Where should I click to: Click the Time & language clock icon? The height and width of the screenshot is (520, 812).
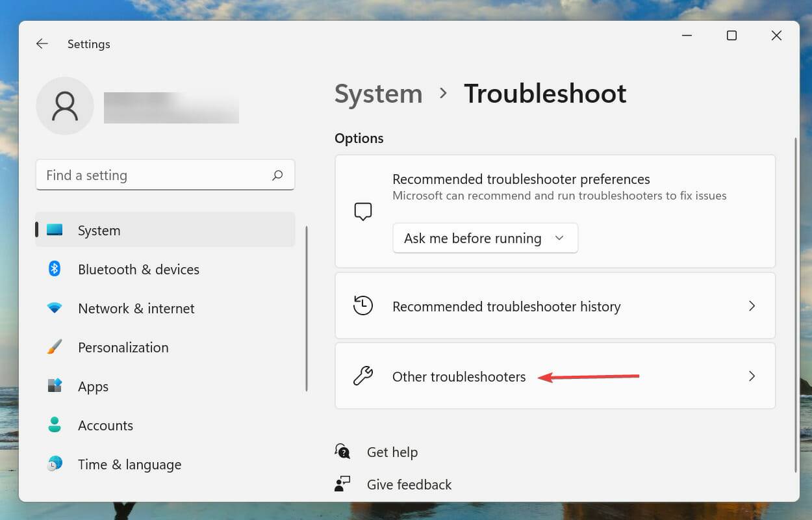55,464
